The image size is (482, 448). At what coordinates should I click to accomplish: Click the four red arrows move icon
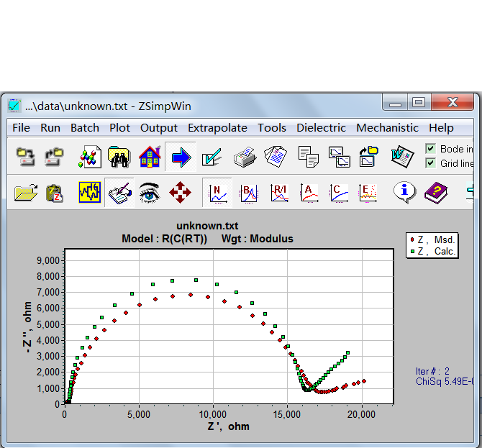tap(180, 193)
